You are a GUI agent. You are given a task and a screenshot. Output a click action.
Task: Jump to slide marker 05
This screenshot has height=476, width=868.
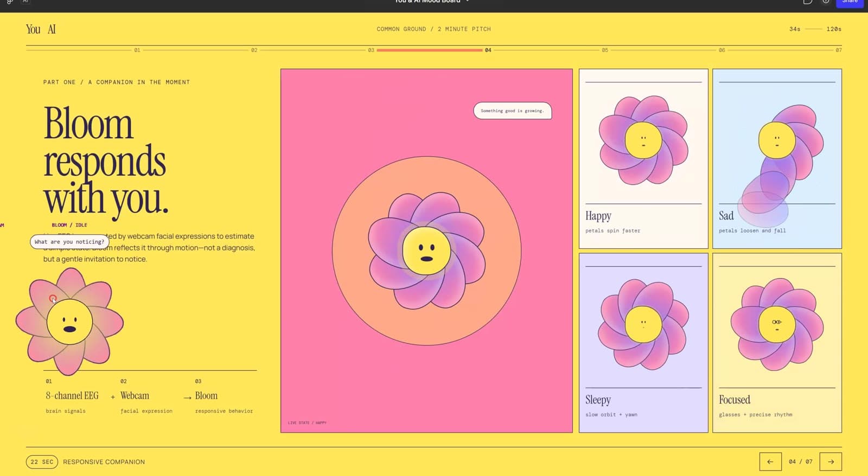click(605, 50)
